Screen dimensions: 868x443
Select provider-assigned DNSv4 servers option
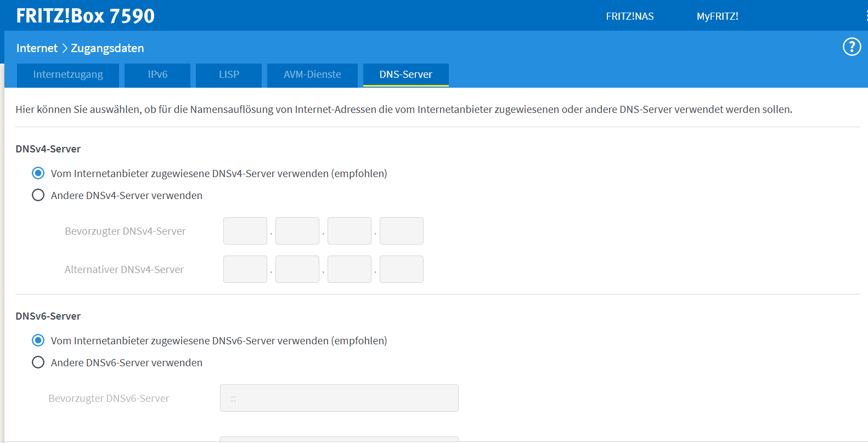pos(38,173)
